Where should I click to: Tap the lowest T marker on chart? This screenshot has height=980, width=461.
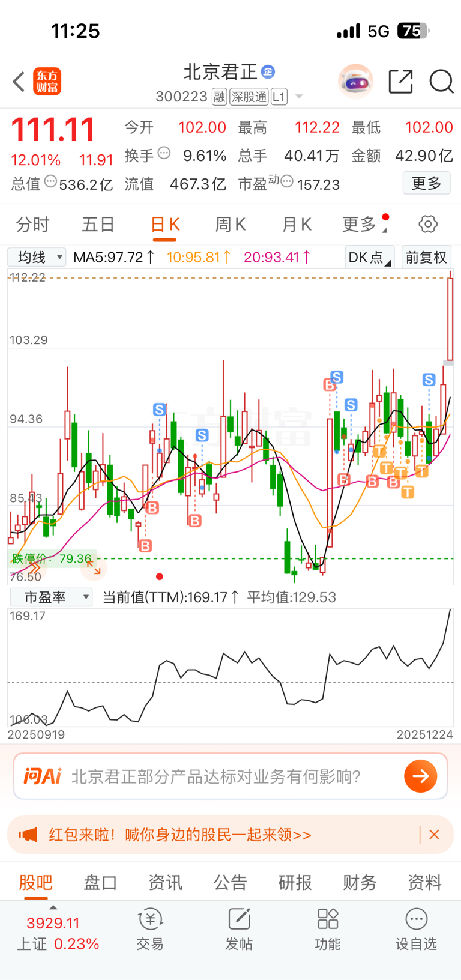tap(408, 492)
